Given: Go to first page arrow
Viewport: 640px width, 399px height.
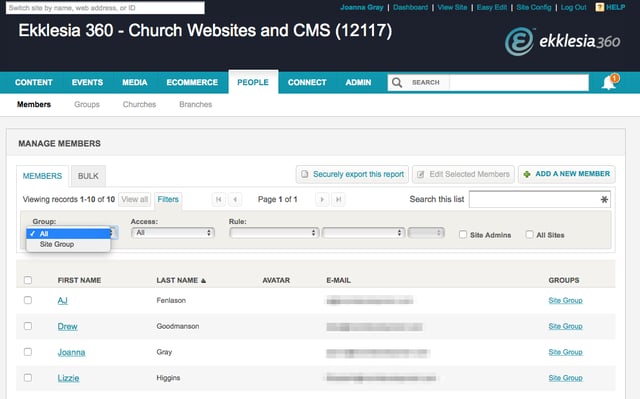Looking at the screenshot, I should pyautogui.click(x=218, y=200).
